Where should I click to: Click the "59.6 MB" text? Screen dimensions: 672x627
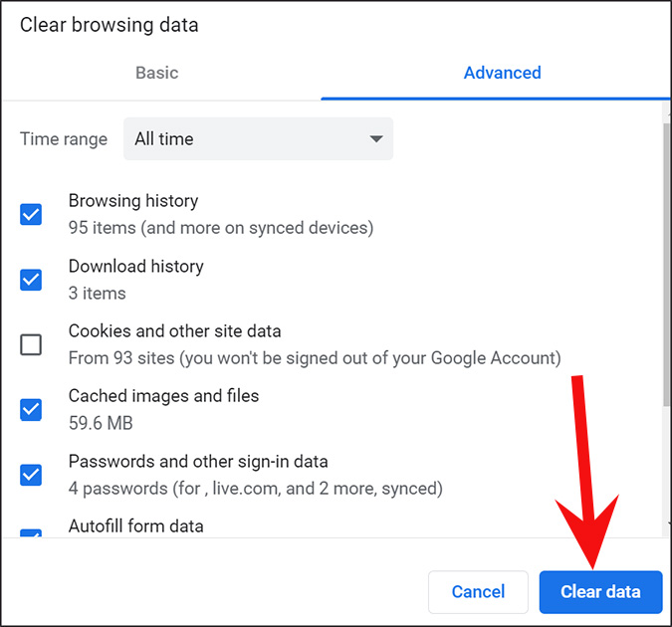[101, 423]
